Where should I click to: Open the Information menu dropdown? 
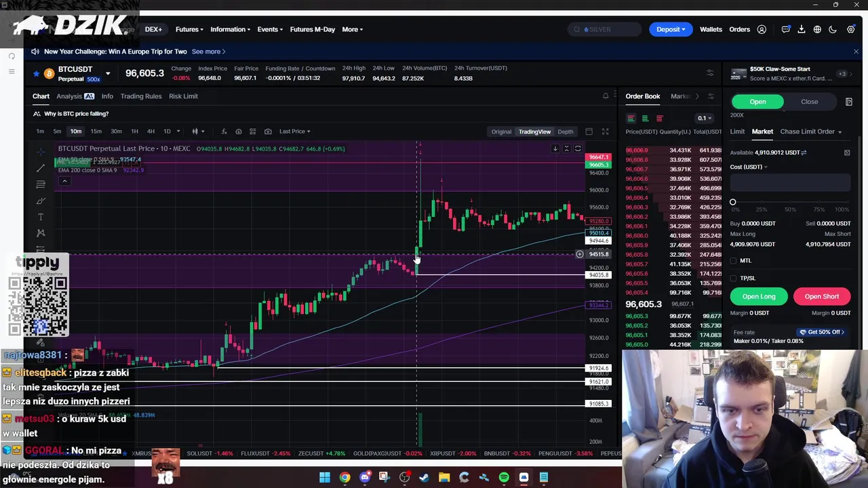(230, 29)
